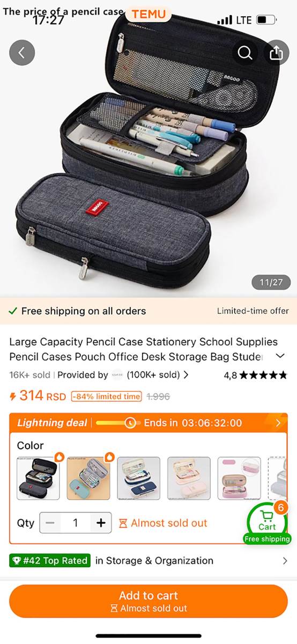The width and height of the screenshot is (297, 644).
Task: Open #42 Top Rated category chevron
Action: (x=285, y=561)
